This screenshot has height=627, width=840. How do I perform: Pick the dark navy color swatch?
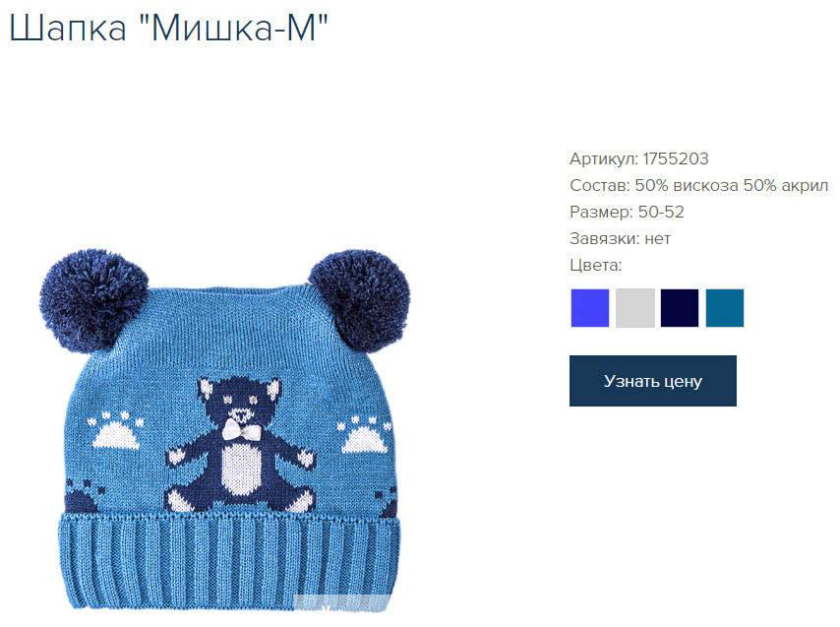pos(680,308)
